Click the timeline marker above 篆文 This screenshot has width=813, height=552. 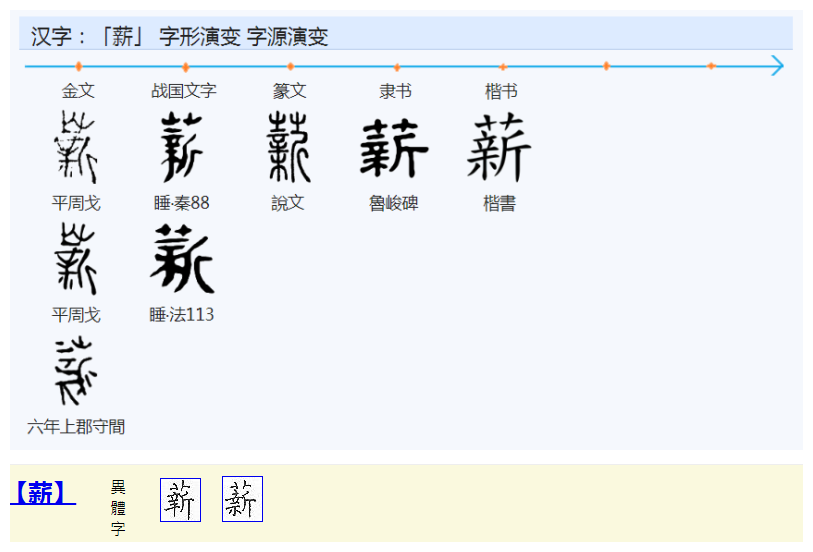pos(290,66)
